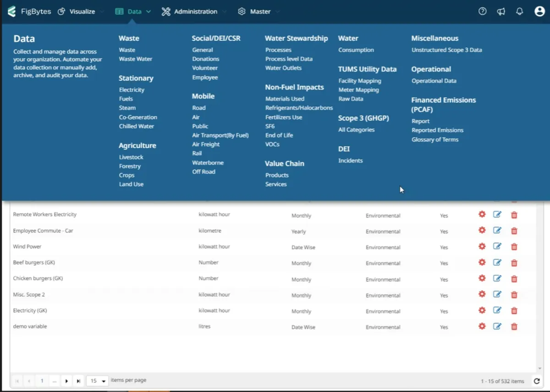550x392 pixels.
Task: Delete the Beef burgers (GK) row
Action: [514, 263]
